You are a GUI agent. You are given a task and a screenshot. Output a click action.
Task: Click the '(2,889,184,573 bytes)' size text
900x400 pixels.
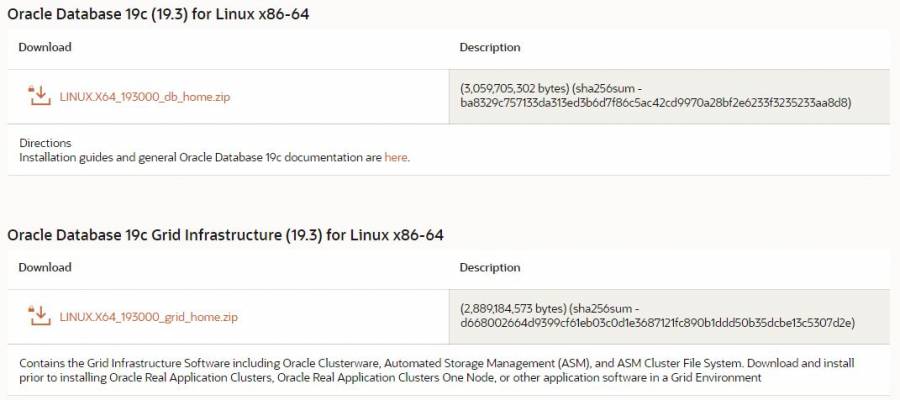click(514, 309)
